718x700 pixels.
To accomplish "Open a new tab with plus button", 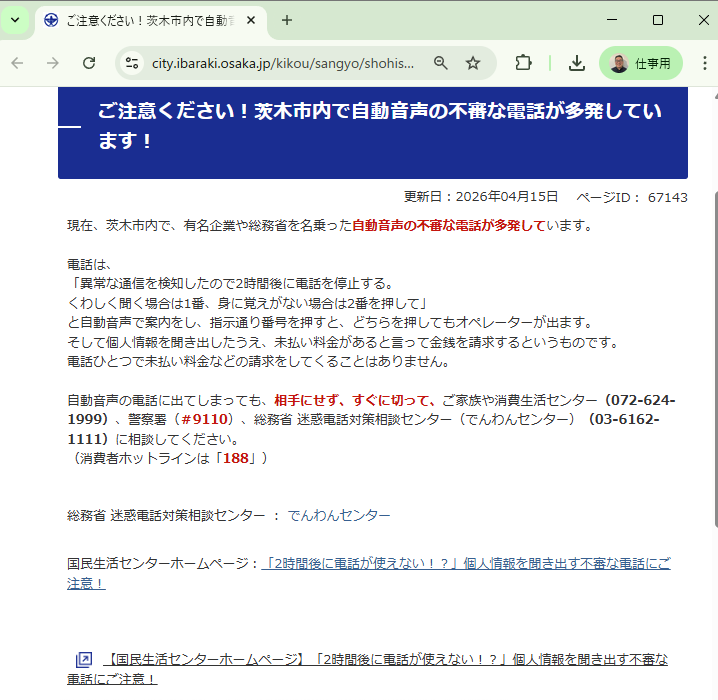I will (x=287, y=20).
